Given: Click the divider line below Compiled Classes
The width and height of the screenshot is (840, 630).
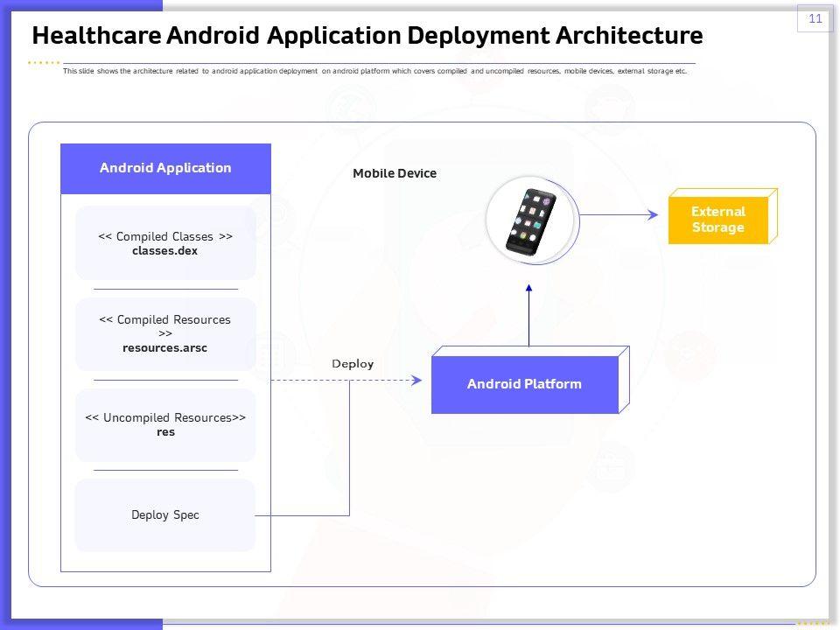Looking at the screenshot, I should pos(165,289).
